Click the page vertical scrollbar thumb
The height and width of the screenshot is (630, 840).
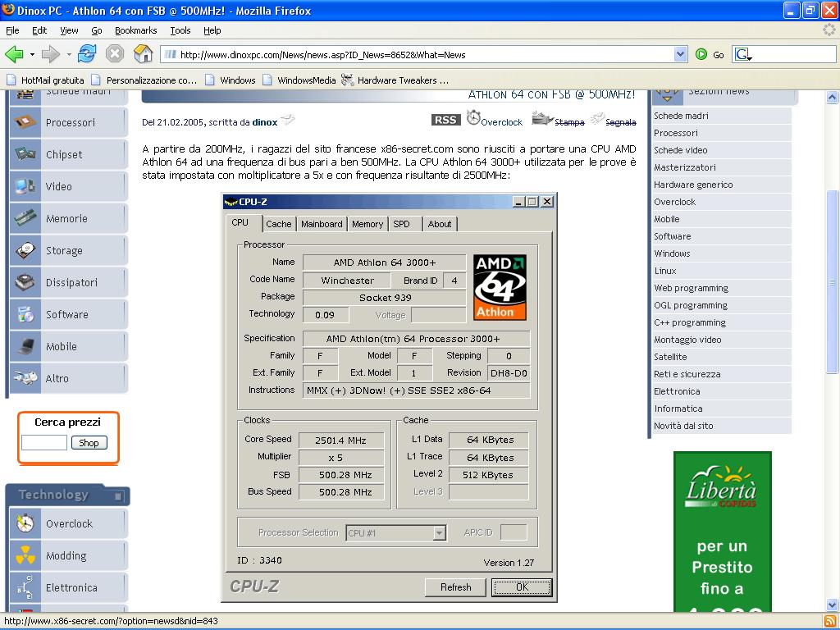point(832,281)
